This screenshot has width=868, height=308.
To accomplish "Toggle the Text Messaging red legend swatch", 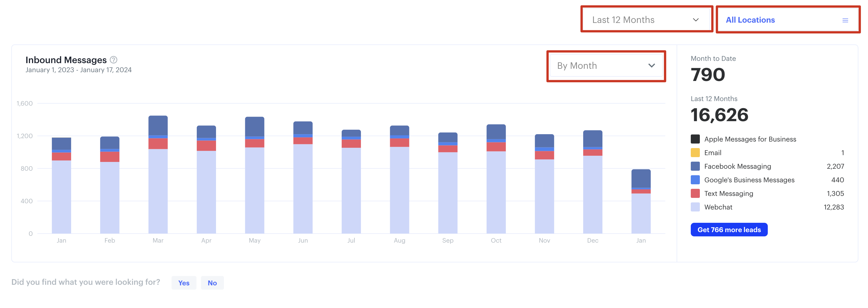I will click(x=695, y=193).
